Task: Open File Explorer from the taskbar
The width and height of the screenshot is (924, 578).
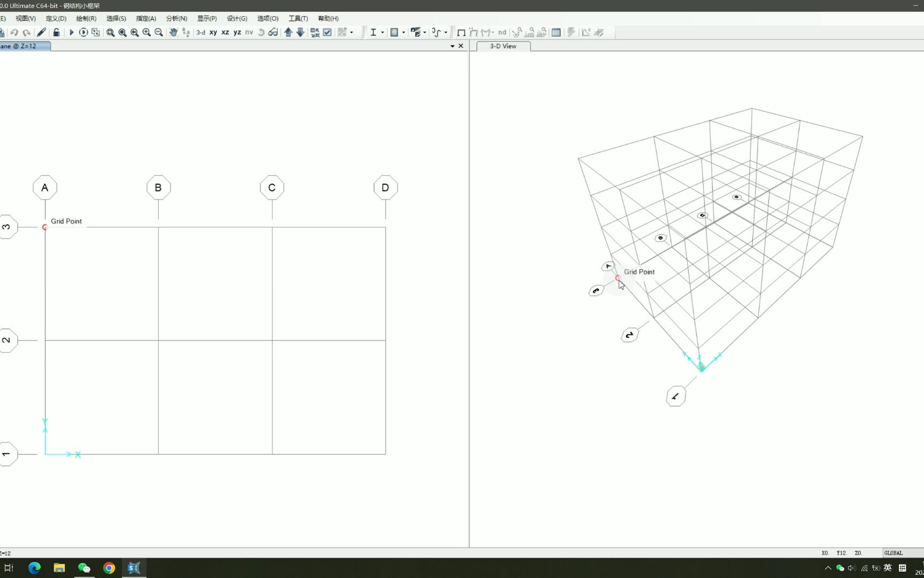Action: click(59, 568)
